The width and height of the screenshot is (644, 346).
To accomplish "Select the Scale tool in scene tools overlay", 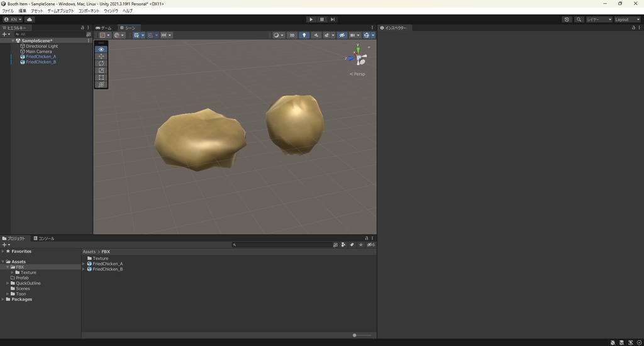I will 101,70.
